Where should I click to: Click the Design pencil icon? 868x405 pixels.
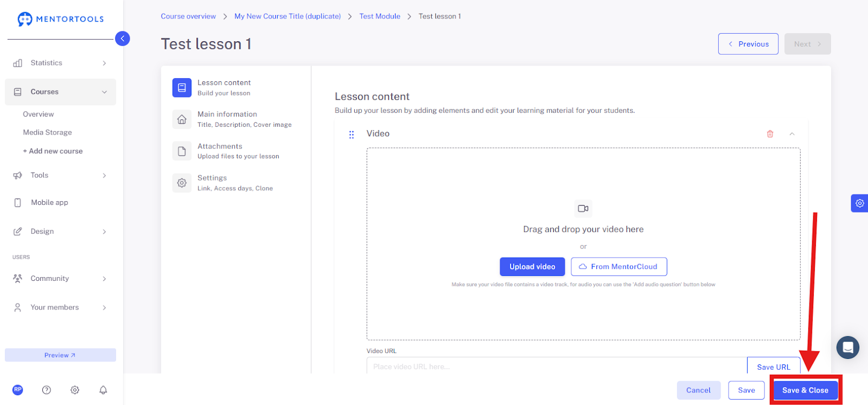point(18,232)
